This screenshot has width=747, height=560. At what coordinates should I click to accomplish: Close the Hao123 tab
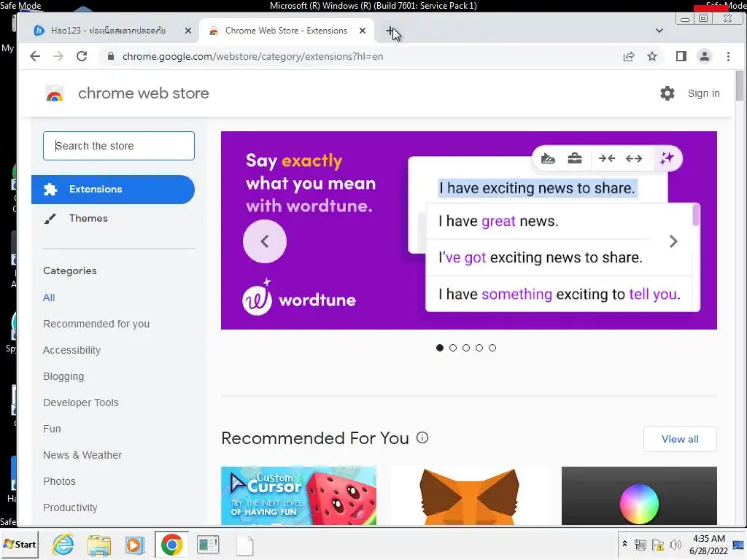click(x=188, y=31)
